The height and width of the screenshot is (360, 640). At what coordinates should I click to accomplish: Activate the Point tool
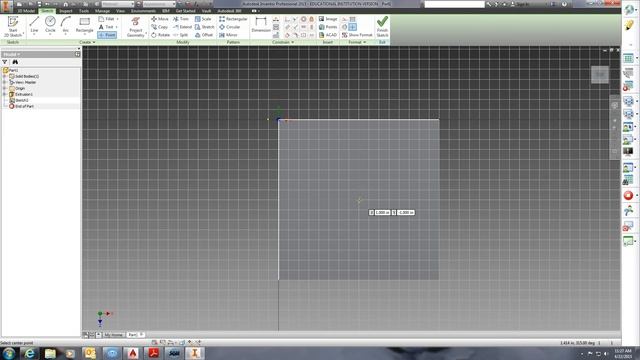pyautogui.click(x=107, y=35)
